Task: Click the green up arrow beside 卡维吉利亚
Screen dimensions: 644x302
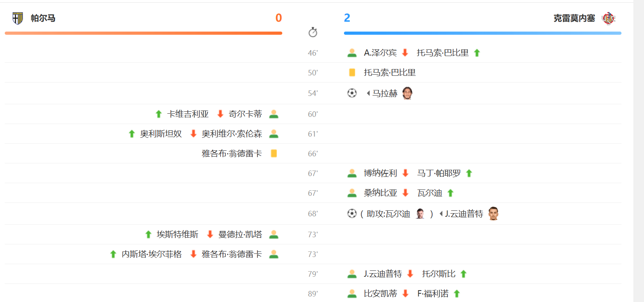Action: [158, 114]
